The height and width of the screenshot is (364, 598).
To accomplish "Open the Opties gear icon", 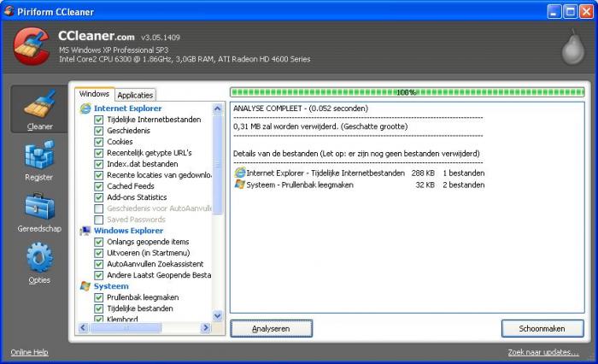I will click(39, 259).
